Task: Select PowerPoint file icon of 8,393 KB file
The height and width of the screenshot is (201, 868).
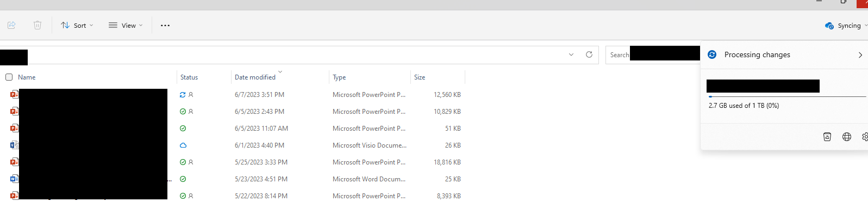Action: point(14,196)
